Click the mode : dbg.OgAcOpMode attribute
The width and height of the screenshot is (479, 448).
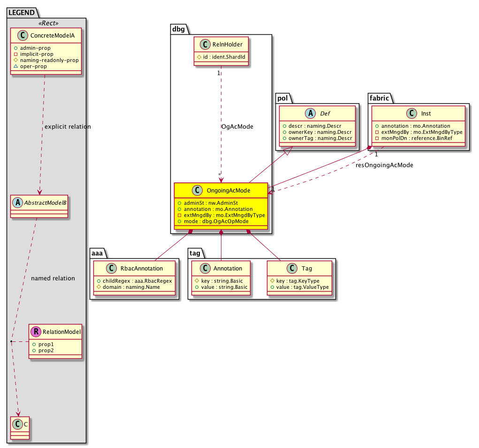pyautogui.click(x=213, y=221)
